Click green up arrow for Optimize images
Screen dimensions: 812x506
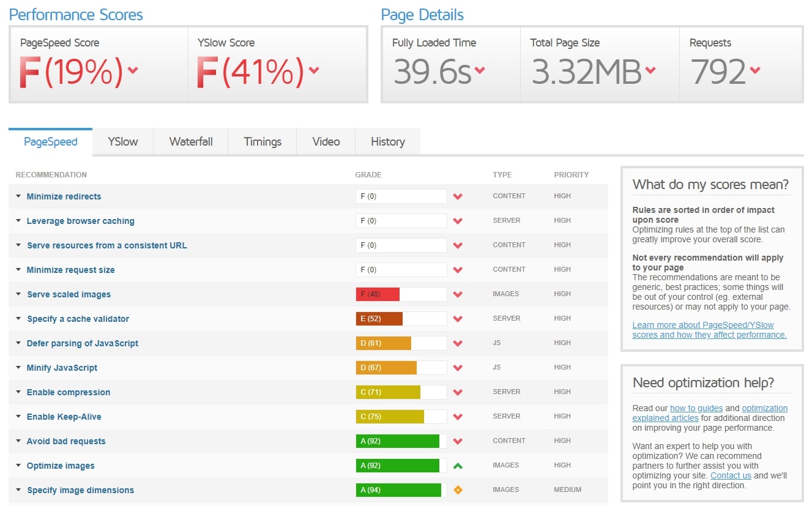click(x=458, y=466)
